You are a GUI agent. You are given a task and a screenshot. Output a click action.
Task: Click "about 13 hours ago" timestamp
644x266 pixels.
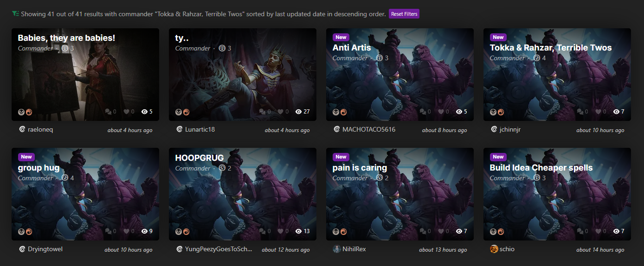(443, 250)
